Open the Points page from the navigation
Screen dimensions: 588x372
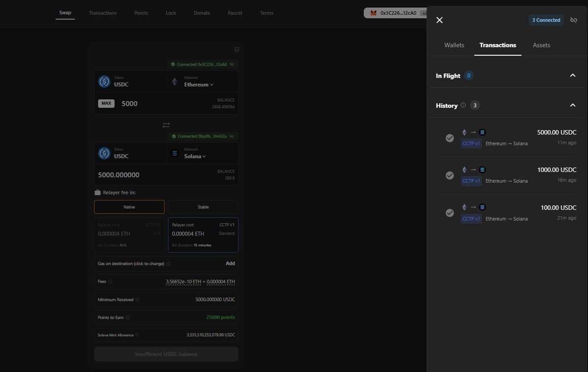pyautogui.click(x=141, y=13)
